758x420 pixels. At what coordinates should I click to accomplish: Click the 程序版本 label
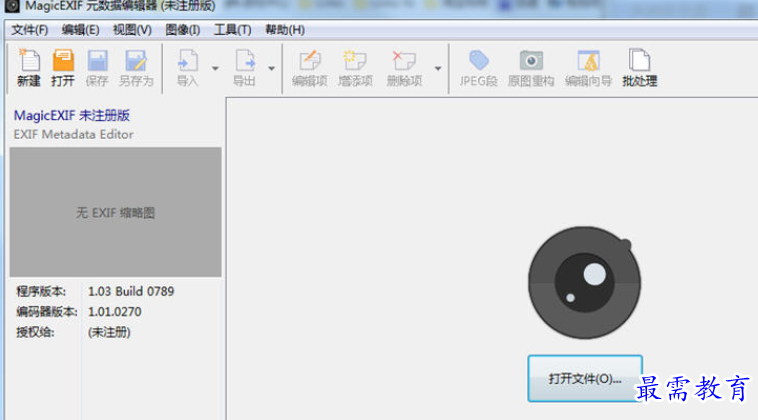coord(41,291)
